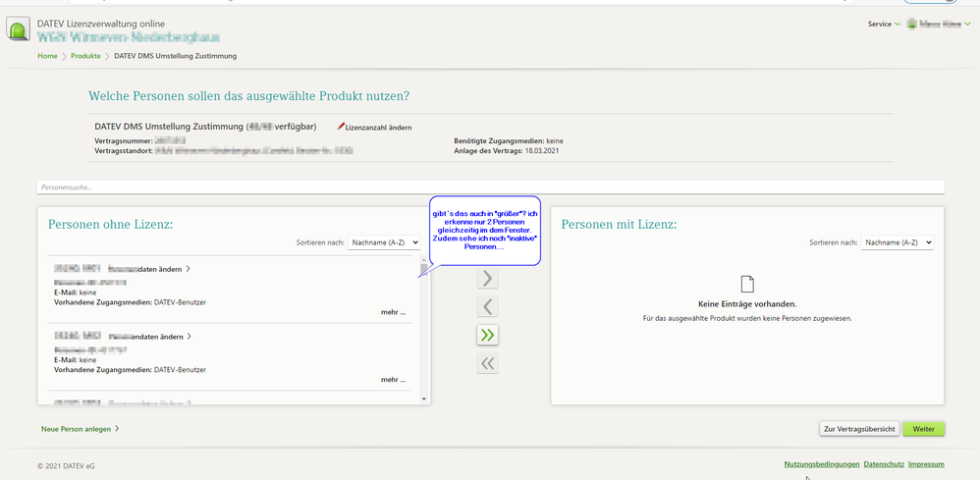
Task: Expand the Service menu in header
Action: pos(884,24)
